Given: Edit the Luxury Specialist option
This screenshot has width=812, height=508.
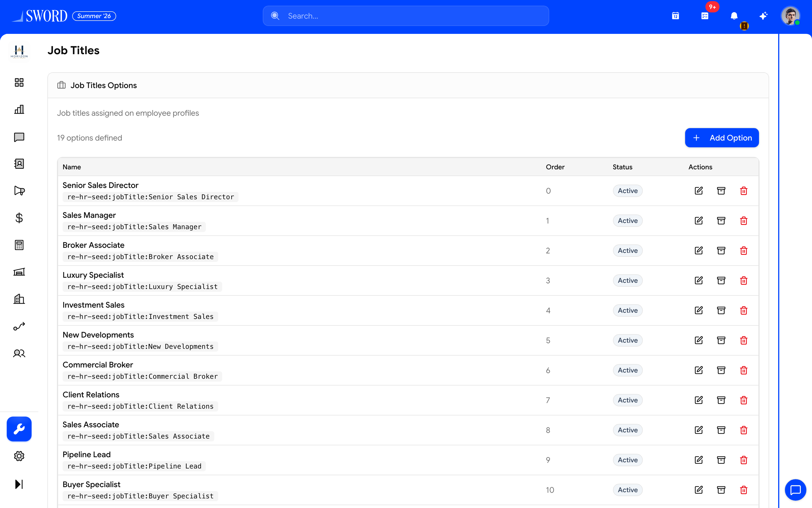Looking at the screenshot, I should (699, 281).
